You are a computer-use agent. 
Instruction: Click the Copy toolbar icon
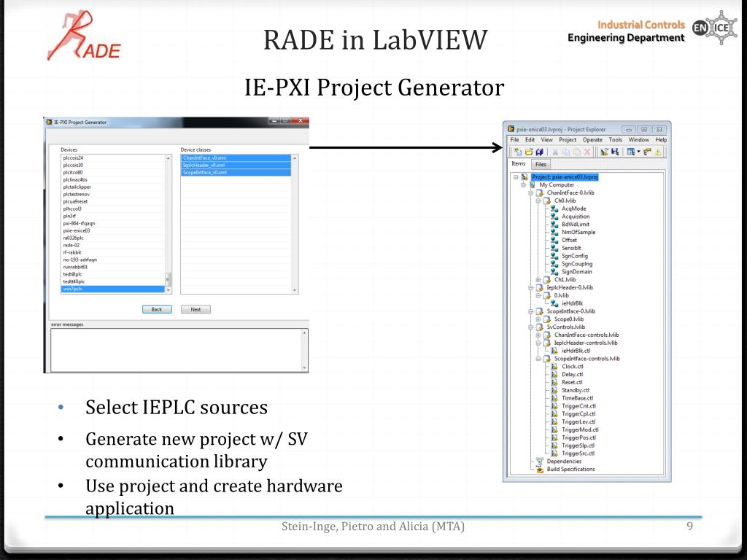click(x=566, y=152)
